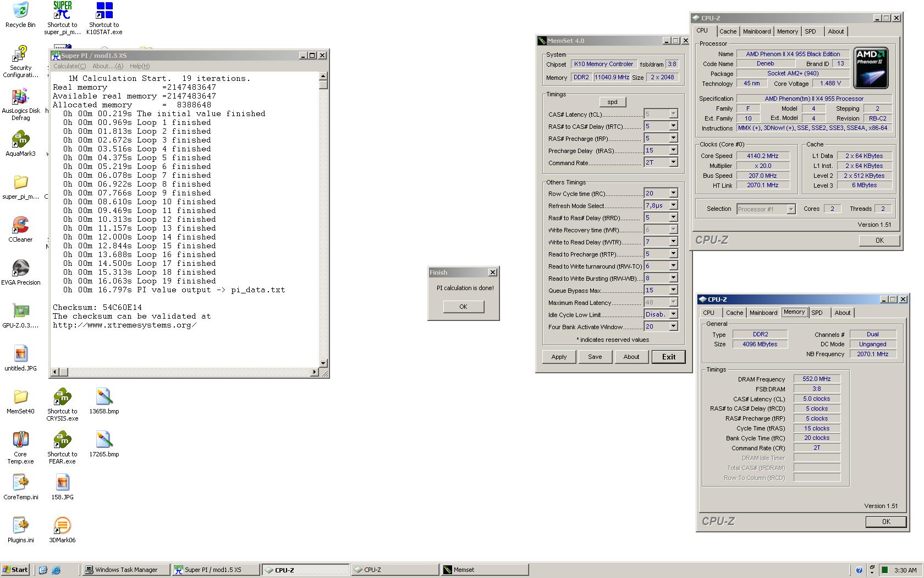Open Precharge Delay (tRAS) dropdown
924x578 pixels.
pos(673,150)
